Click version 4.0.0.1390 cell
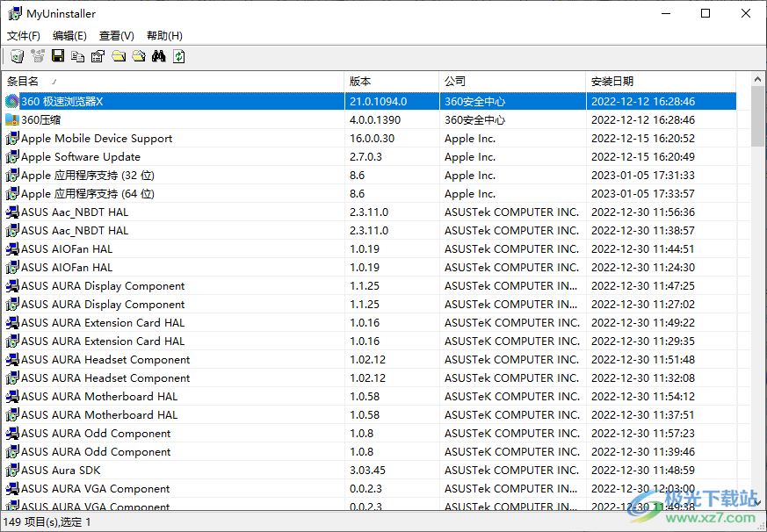Viewport: 767px width, 532px height. tap(375, 119)
